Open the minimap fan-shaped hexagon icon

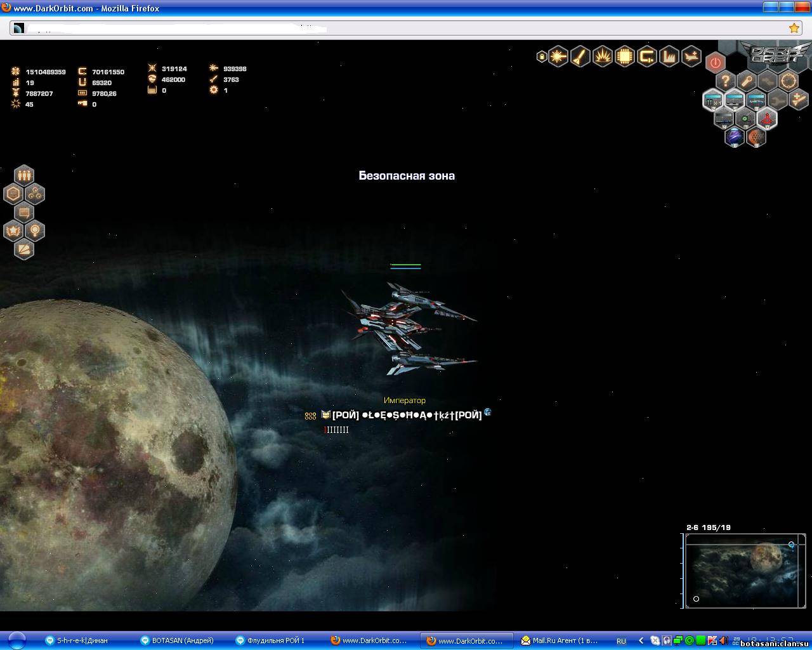[24, 249]
